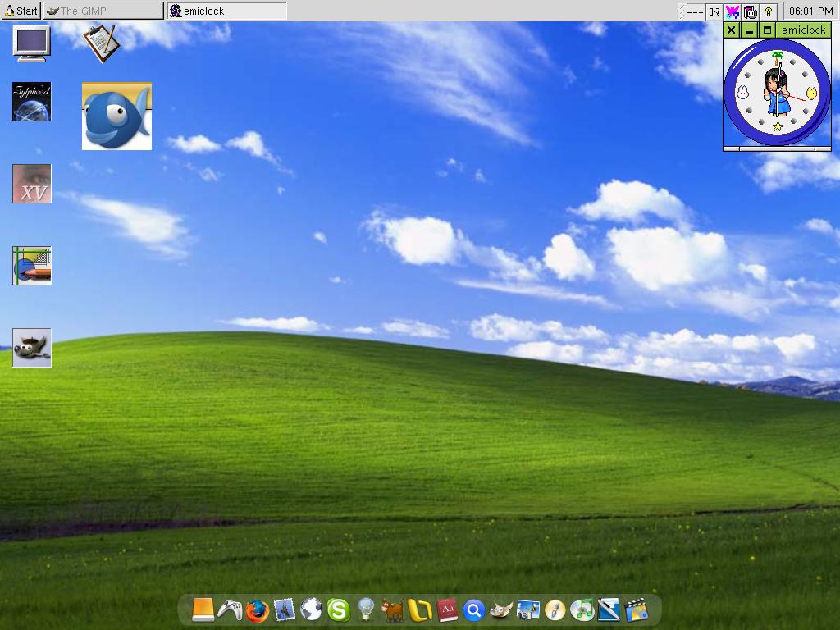Open the light bulb dock icon
840x630 pixels.
pyautogui.click(x=366, y=610)
